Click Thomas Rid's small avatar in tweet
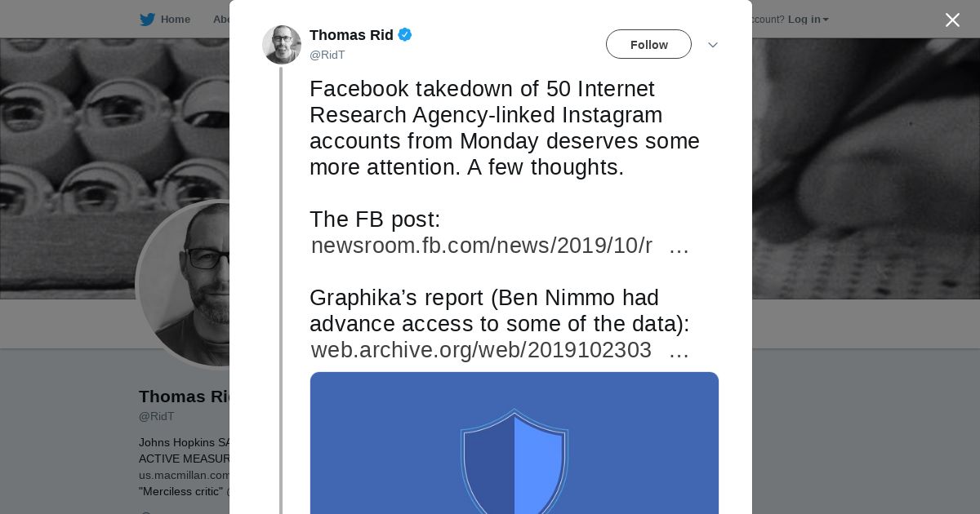The width and height of the screenshot is (980, 514). (282, 45)
